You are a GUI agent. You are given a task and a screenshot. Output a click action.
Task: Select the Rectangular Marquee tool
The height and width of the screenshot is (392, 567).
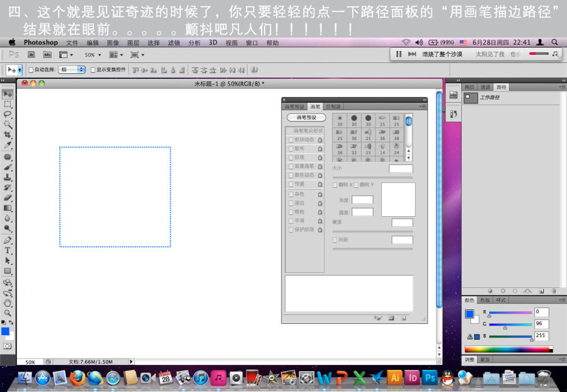click(8, 105)
